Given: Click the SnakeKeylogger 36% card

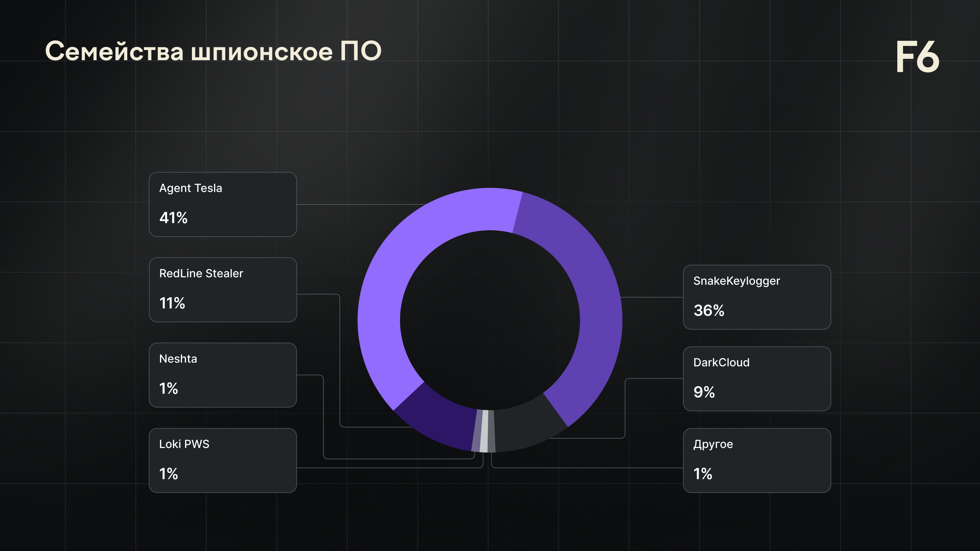Looking at the screenshot, I should 756,297.
